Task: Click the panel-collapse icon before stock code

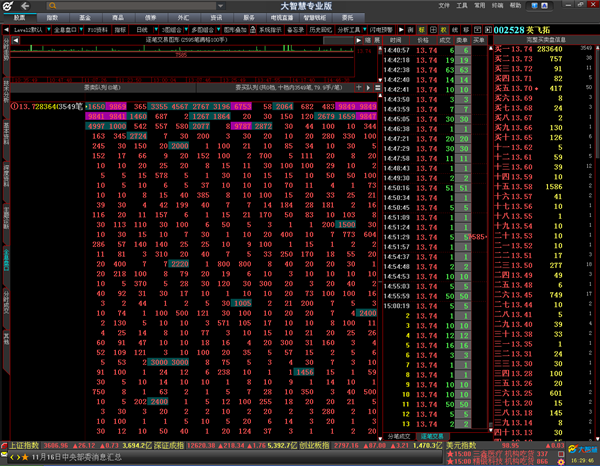Action: [488, 29]
